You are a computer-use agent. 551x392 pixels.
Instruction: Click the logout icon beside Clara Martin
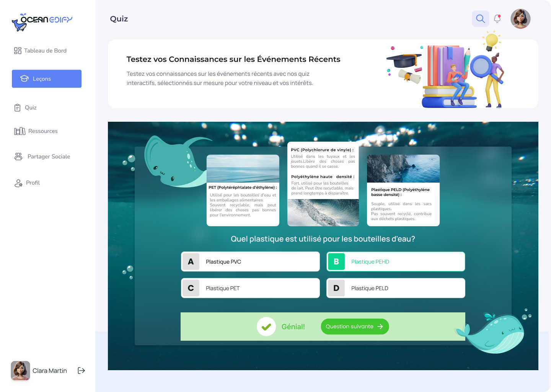[81, 371]
